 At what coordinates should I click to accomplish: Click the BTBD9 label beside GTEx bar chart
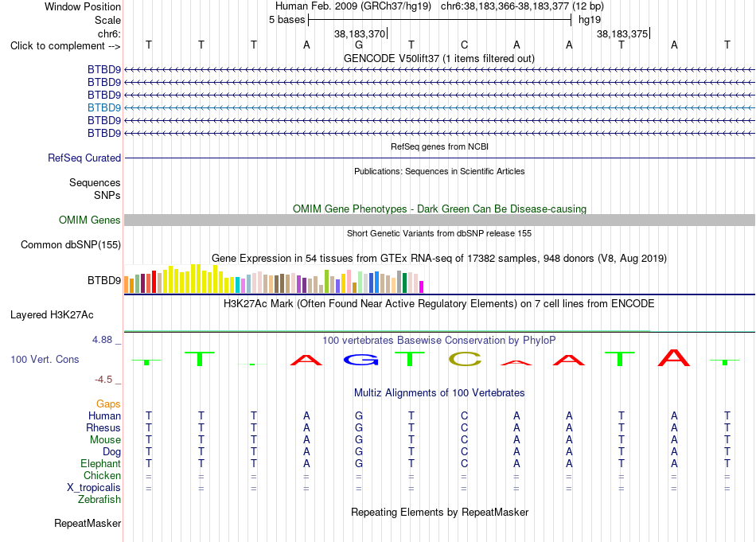click(x=104, y=280)
